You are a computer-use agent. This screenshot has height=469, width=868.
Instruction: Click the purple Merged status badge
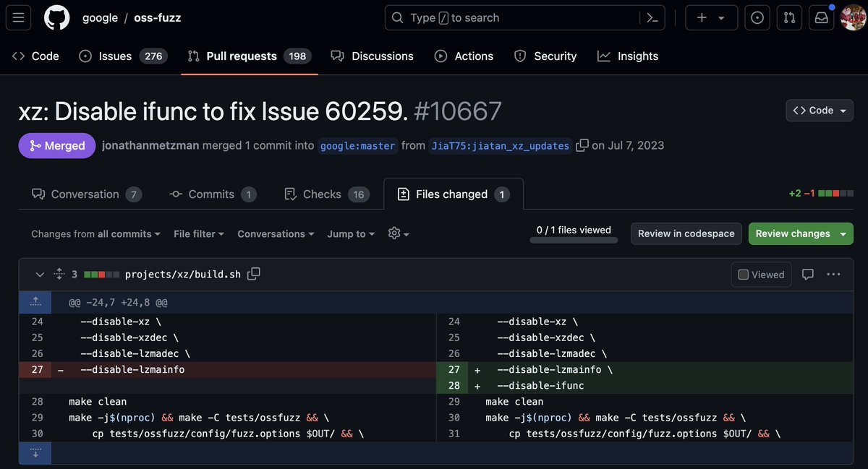[x=57, y=145]
